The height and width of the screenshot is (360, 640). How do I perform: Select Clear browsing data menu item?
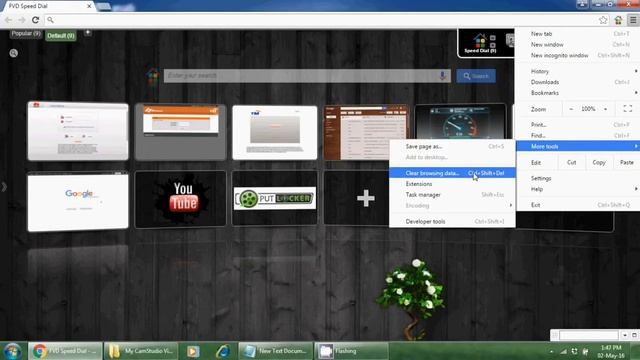(452, 173)
